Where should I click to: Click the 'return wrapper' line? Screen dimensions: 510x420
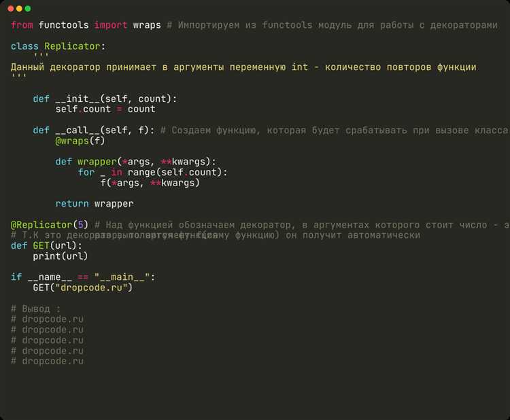95,203
